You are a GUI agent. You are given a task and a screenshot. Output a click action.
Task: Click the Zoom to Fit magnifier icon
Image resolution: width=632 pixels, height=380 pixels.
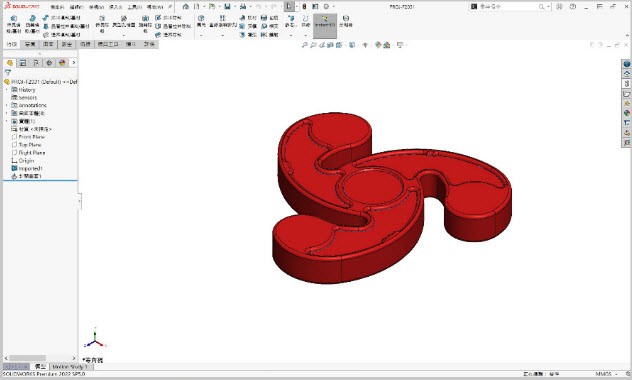click(304, 45)
